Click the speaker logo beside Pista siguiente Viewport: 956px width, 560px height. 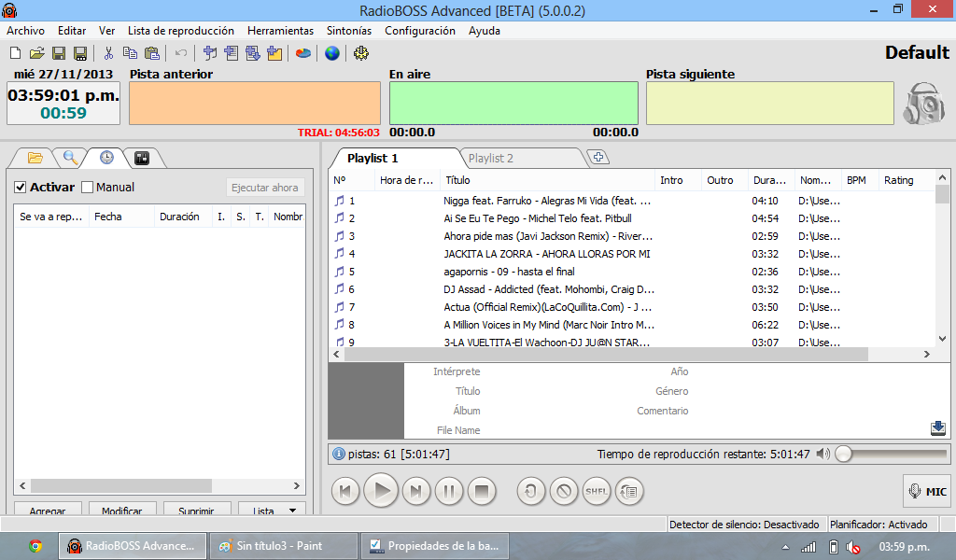(923, 104)
